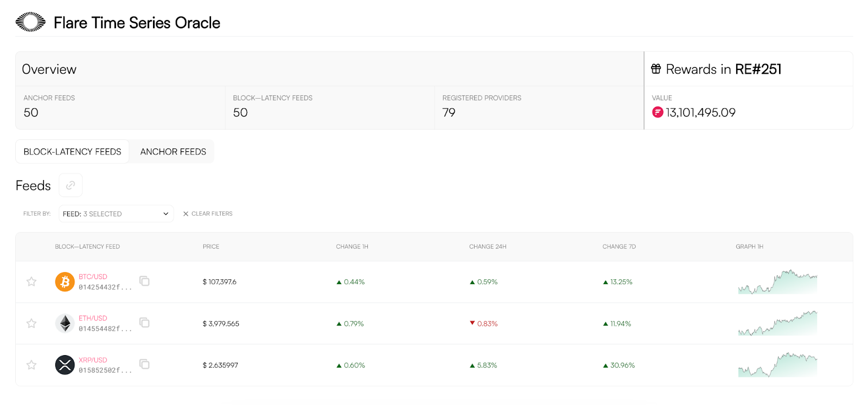Click feed ID 015852502f...

pos(105,371)
